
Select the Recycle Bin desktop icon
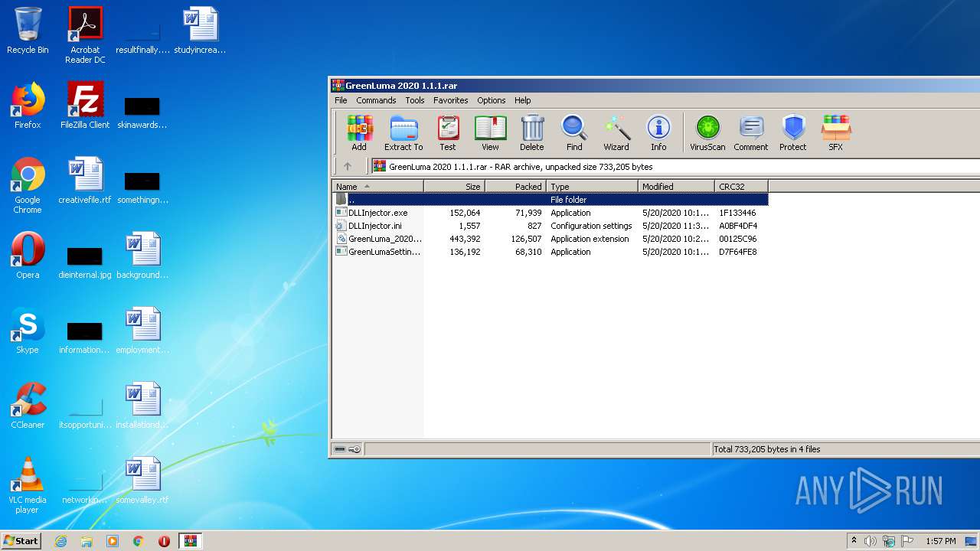pyautogui.click(x=28, y=31)
